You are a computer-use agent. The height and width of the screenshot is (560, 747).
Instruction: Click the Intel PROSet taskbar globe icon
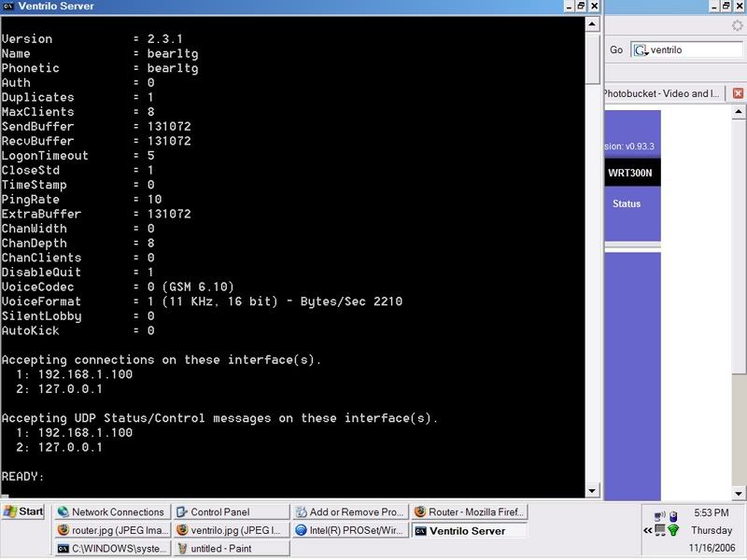301,530
